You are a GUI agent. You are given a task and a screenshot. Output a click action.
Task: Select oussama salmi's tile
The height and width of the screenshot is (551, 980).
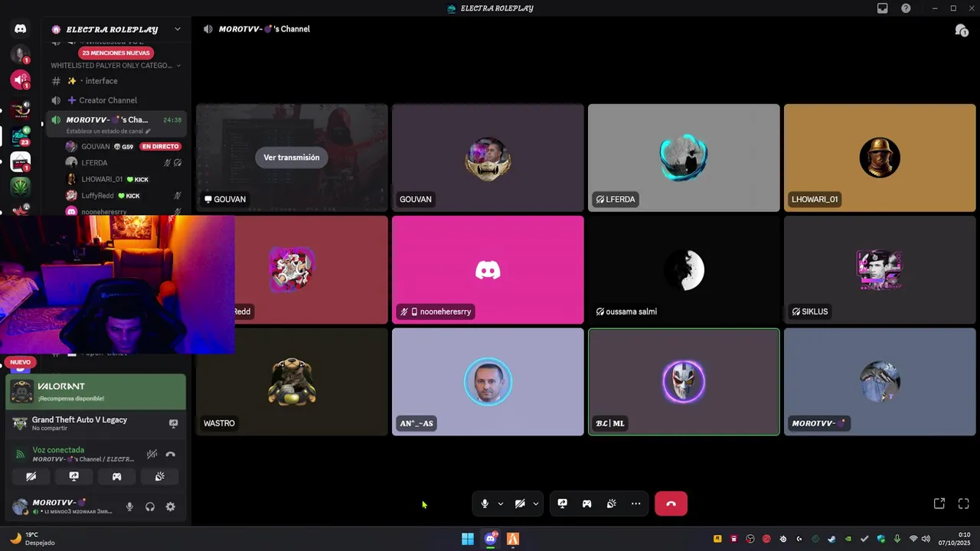coord(684,269)
